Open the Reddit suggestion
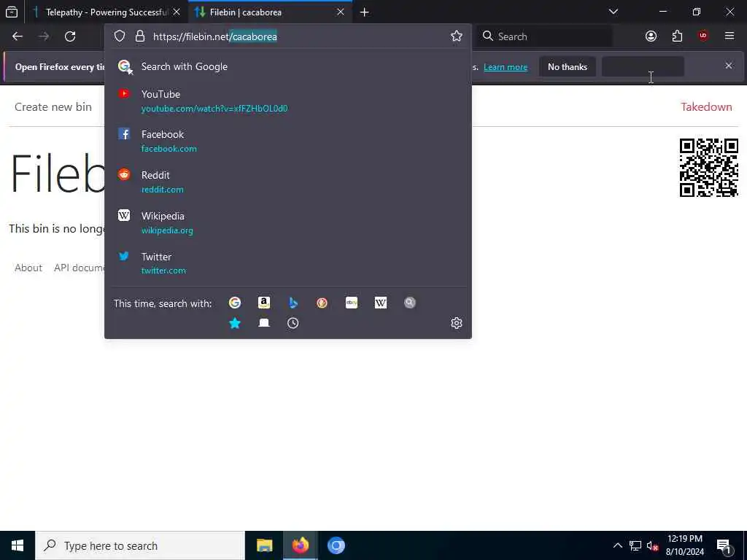This screenshot has width=747, height=560. click(287, 182)
